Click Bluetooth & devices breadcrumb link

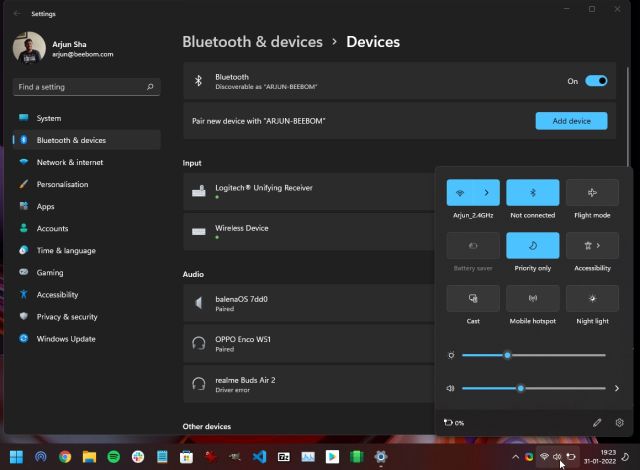click(252, 42)
